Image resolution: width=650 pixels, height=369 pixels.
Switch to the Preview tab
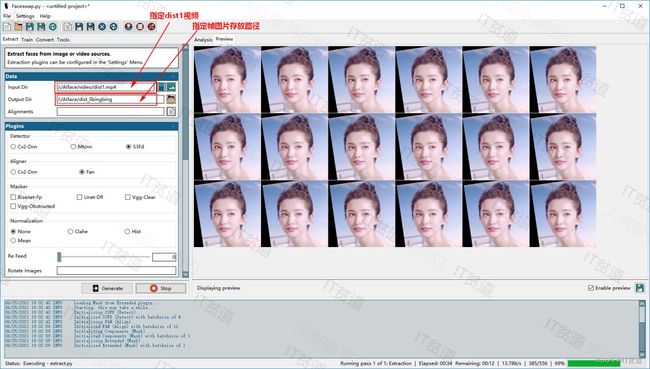[x=224, y=39]
